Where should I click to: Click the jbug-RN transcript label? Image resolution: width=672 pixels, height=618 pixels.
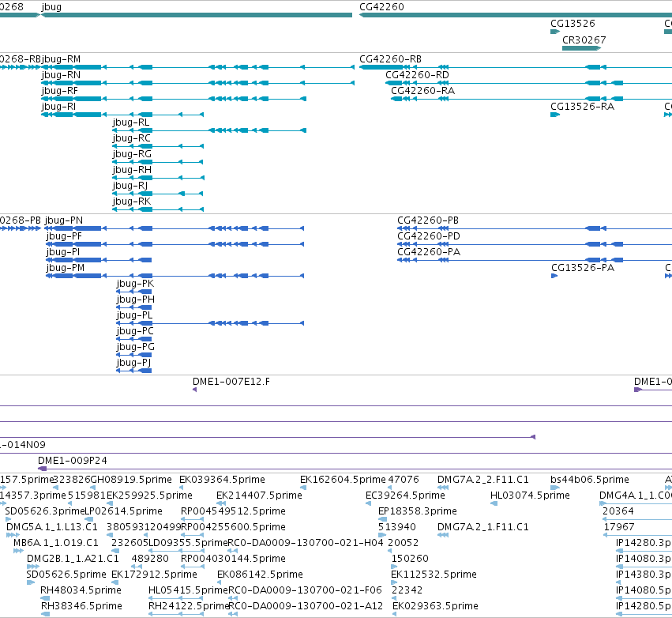[x=61, y=75]
